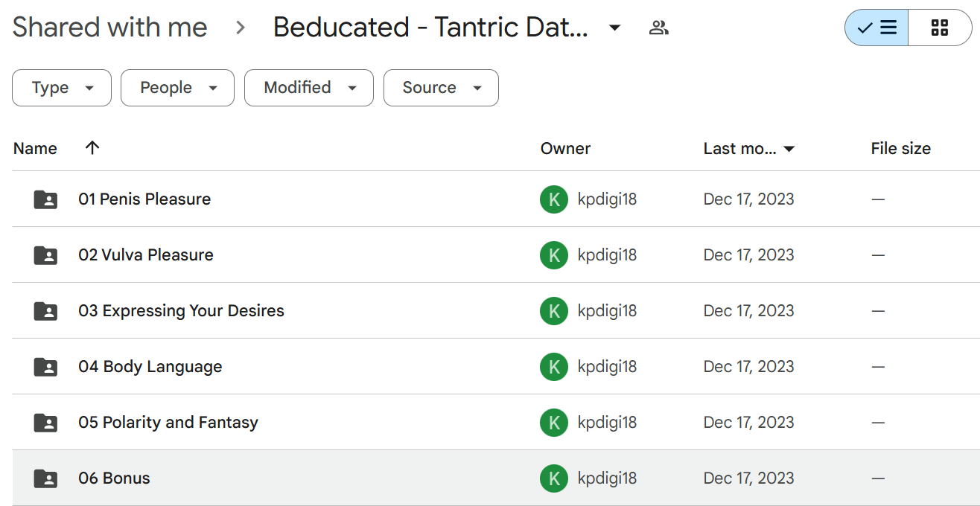The width and height of the screenshot is (980, 506).
Task: Open the Type filter dropdown
Action: click(62, 88)
